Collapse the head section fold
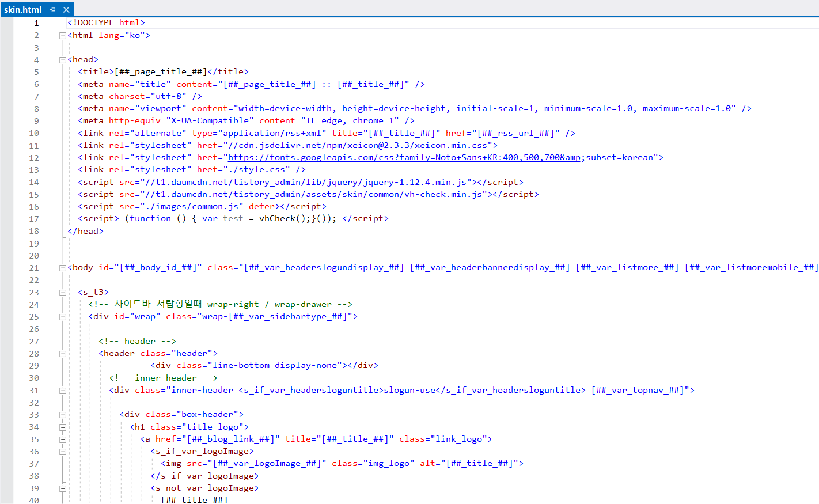Viewport: 819px width, 504px height. click(62, 59)
